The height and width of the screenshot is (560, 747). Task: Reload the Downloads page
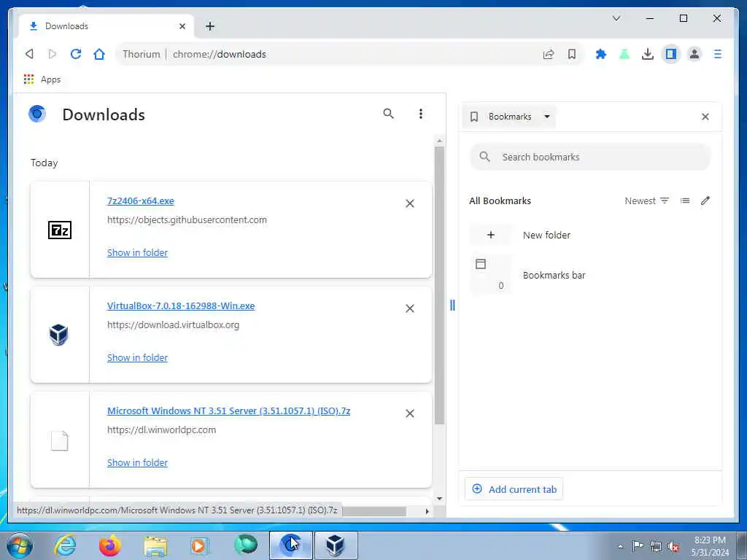(x=76, y=54)
